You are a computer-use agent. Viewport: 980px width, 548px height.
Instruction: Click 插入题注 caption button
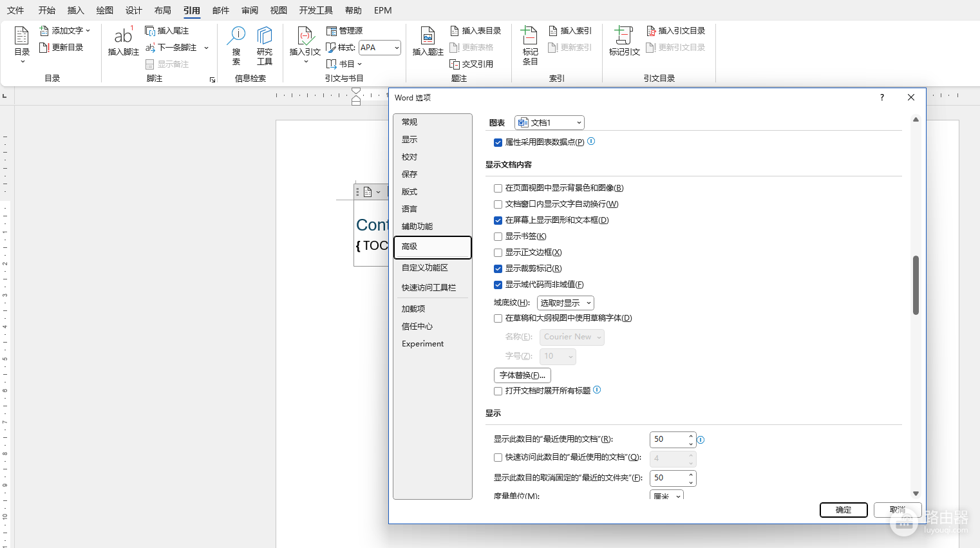428,41
